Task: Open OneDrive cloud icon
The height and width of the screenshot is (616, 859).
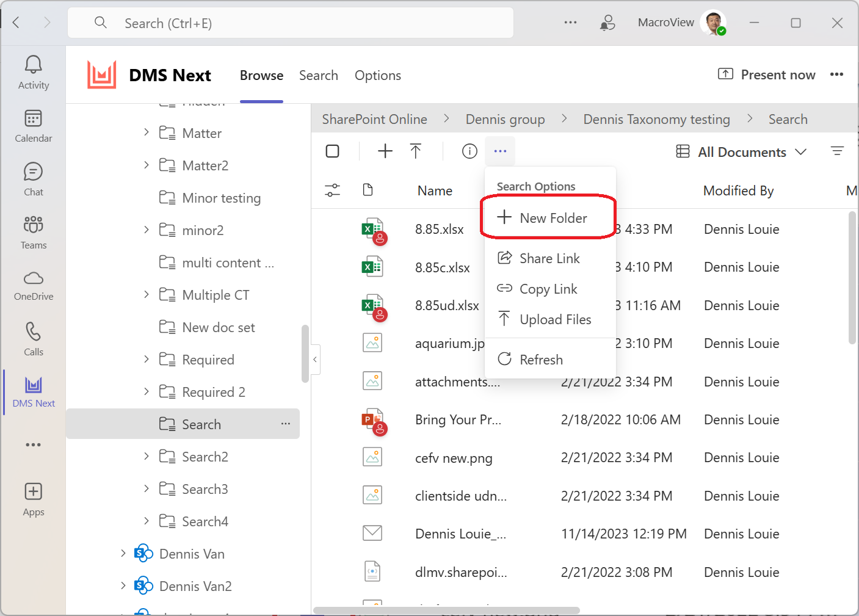Action: pyautogui.click(x=33, y=286)
